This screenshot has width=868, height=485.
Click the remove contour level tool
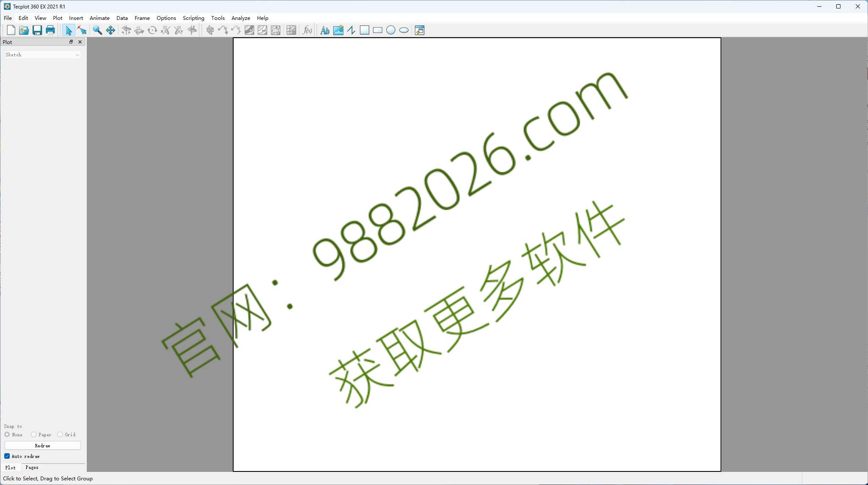coord(263,30)
